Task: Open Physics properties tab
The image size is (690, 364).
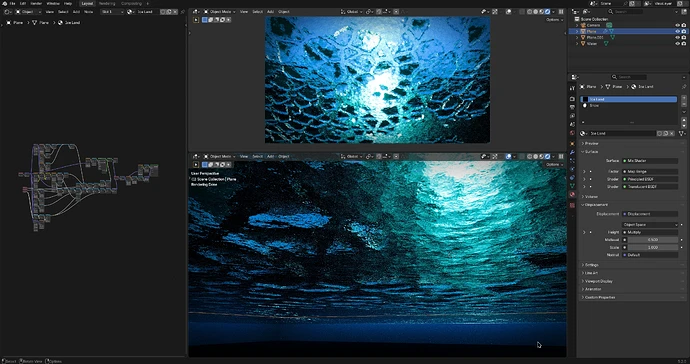Action: pyautogui.click(x=572, y=169)
